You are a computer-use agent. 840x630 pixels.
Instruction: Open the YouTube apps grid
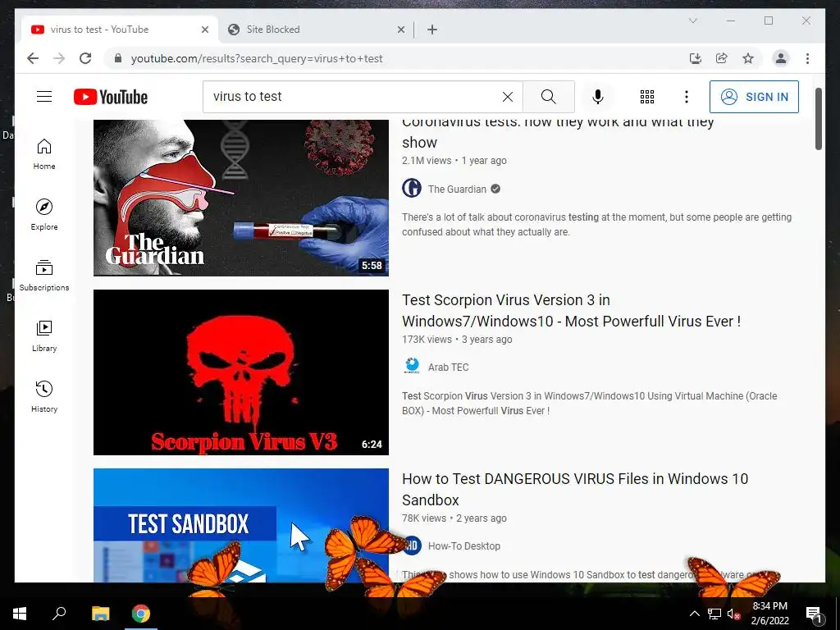point(647,97)
